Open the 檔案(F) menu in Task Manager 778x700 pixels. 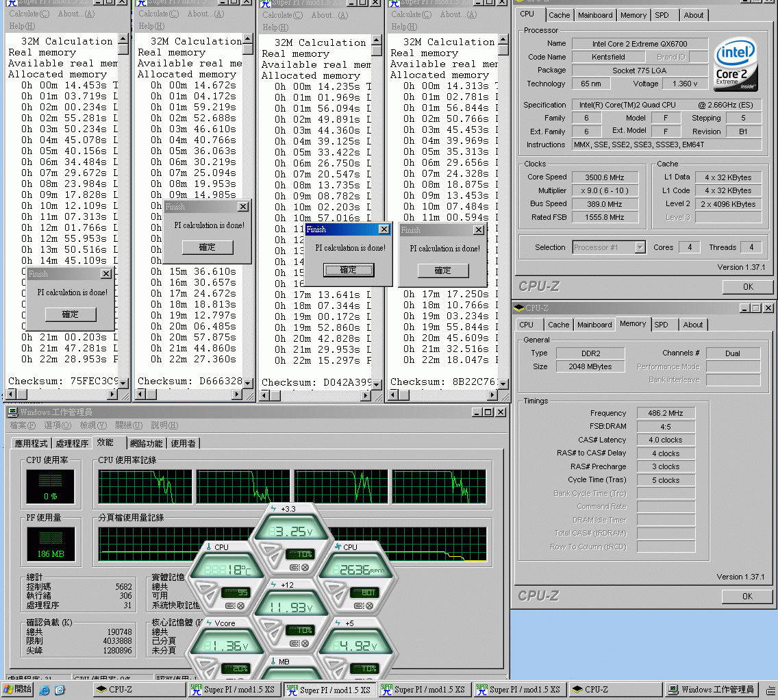(23, 425)
